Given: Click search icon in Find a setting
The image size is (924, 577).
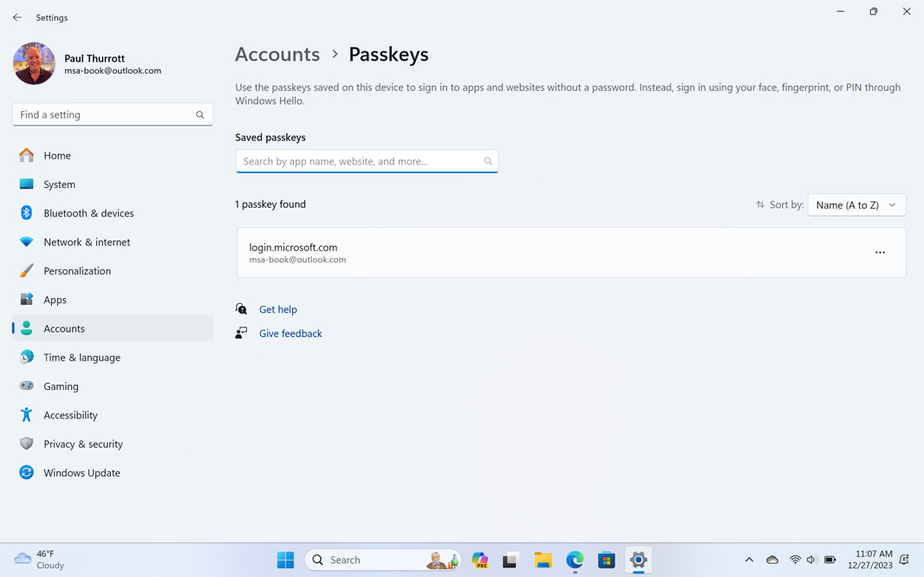Looking at the screenshot, I should click(200, 115).
